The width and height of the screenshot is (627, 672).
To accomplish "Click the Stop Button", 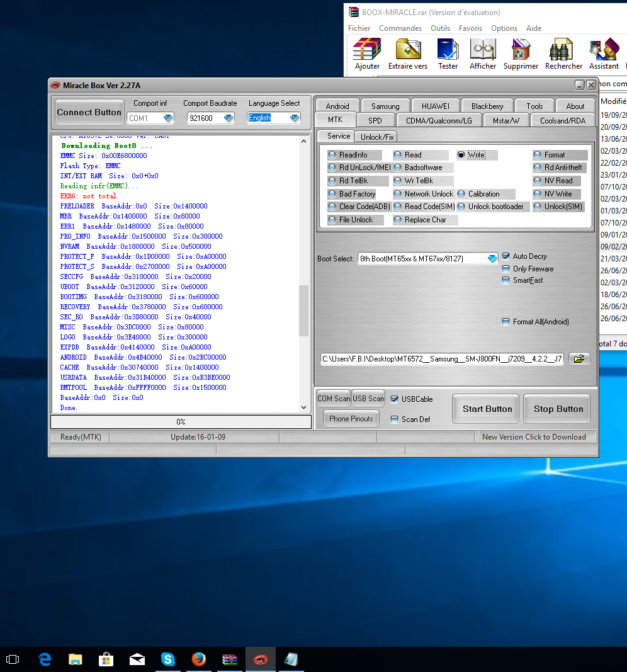I will (558, 409).
